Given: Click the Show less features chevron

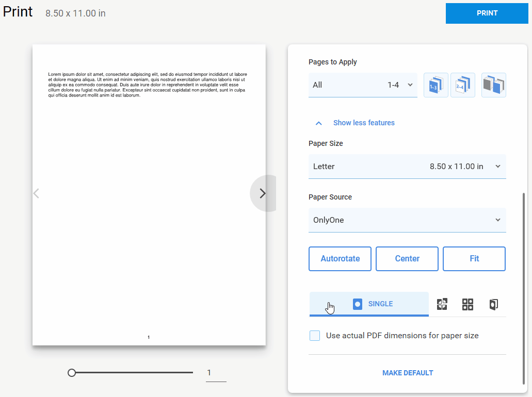Looking at the screenshot, I should [x=318, y=123].
